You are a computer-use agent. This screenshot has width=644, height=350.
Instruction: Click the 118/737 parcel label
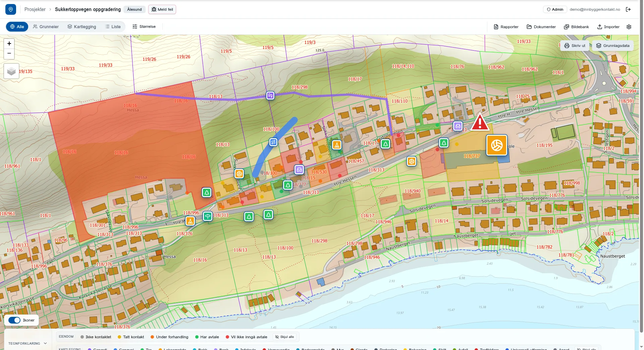pyautogui.click(x=472, y=156)
